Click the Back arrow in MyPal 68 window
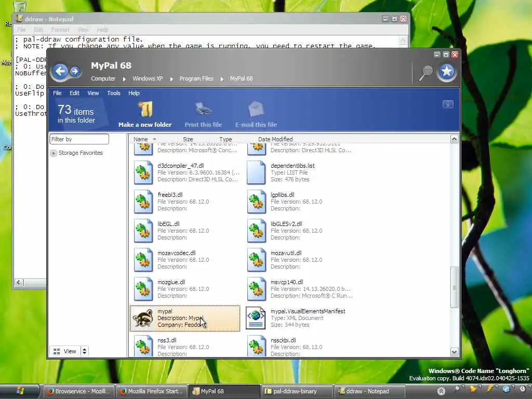 click(x=60, y=71)
